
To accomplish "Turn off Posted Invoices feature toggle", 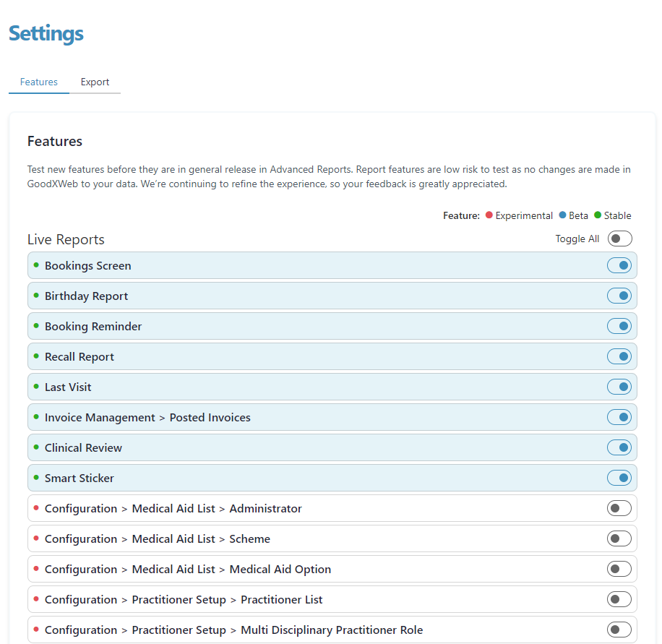I will [619, 418].
